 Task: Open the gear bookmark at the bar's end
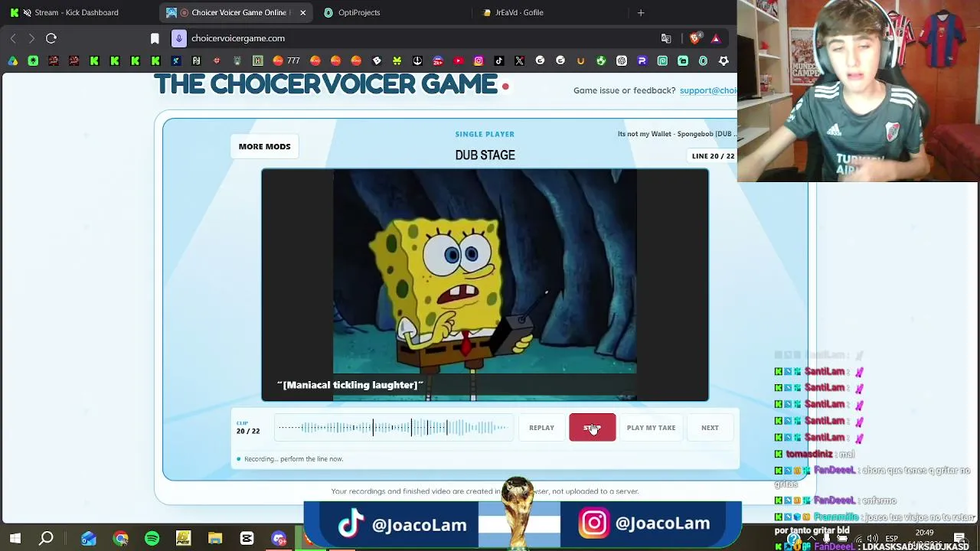click(x=724, y=60)
